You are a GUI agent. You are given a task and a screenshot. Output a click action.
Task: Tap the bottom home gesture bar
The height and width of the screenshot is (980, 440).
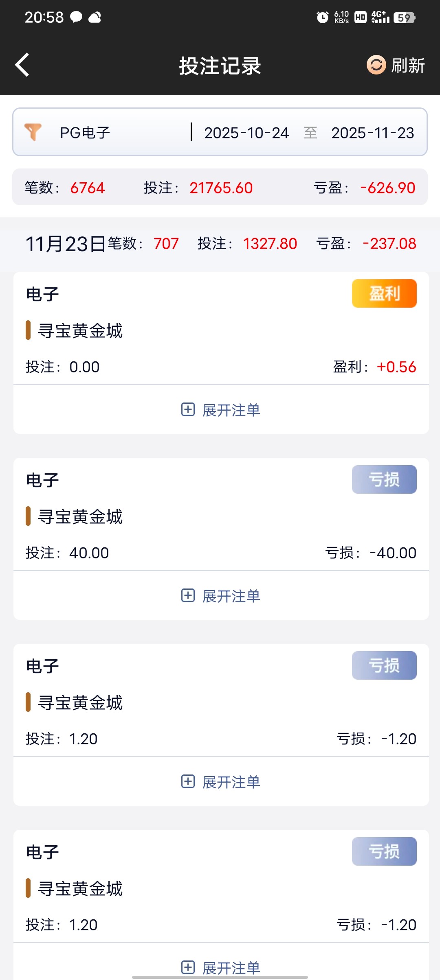coord(220,977)
